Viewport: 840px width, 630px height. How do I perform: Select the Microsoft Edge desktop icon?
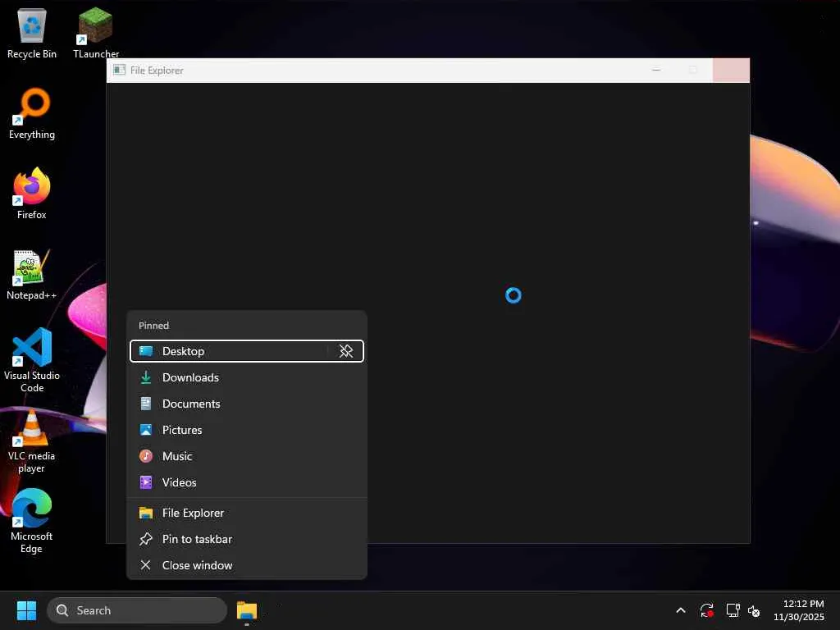click(32, 521)
